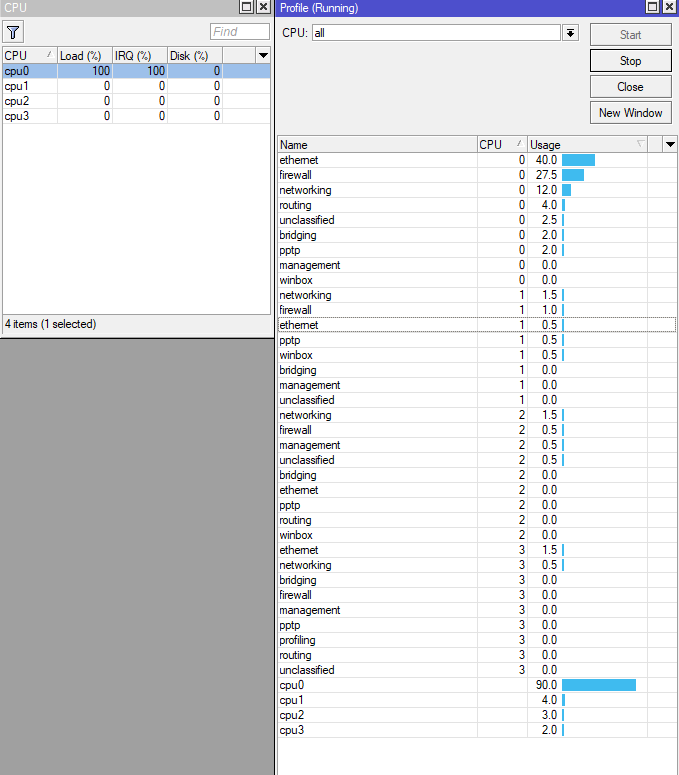
Task: Select the cpu2 row in CPU list
Action: click(x=136, y=101)
